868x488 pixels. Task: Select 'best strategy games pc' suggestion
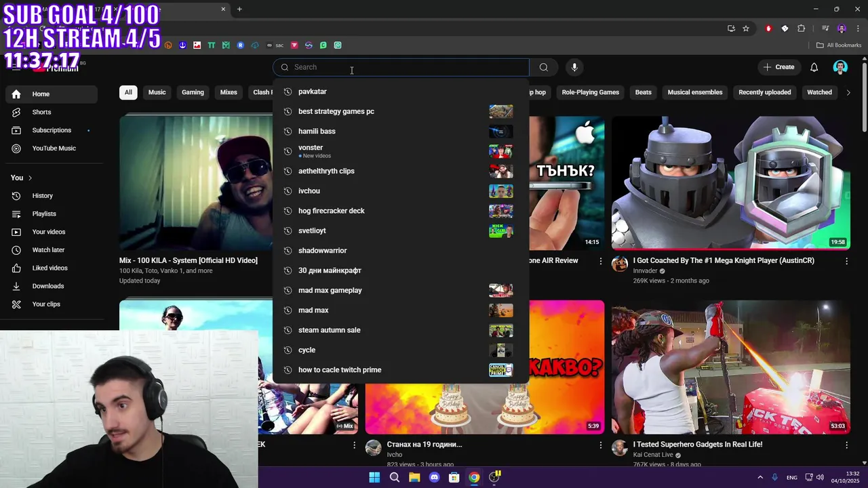click(x=401, y=111)
